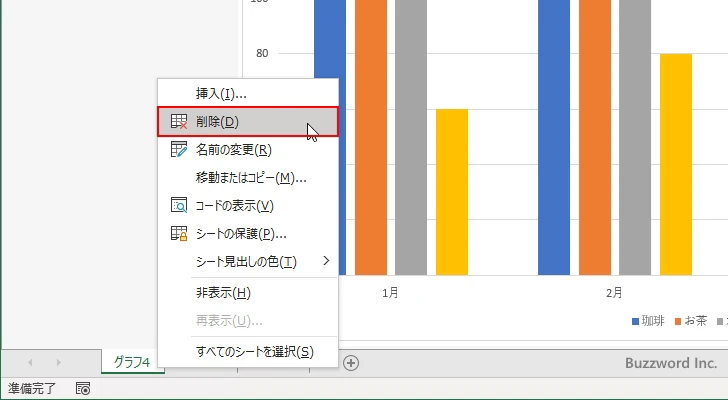
Task: Click the blue legend swatch for 珈琲
Action: tap(636, 322)
